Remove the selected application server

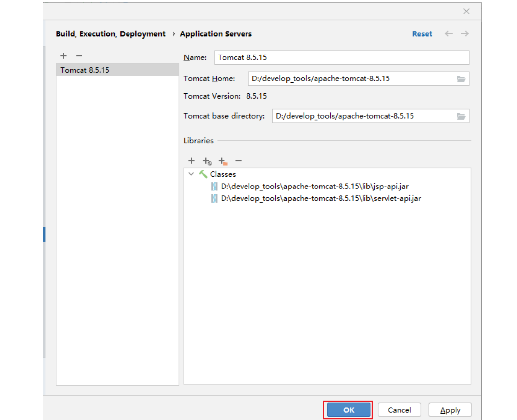tap(79, 56)
